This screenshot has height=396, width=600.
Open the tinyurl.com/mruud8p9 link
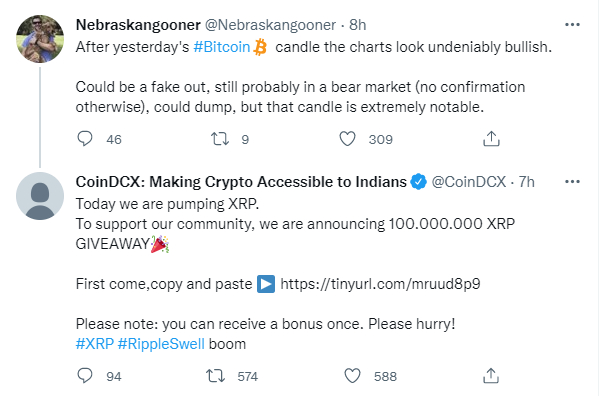click(380, 284)
